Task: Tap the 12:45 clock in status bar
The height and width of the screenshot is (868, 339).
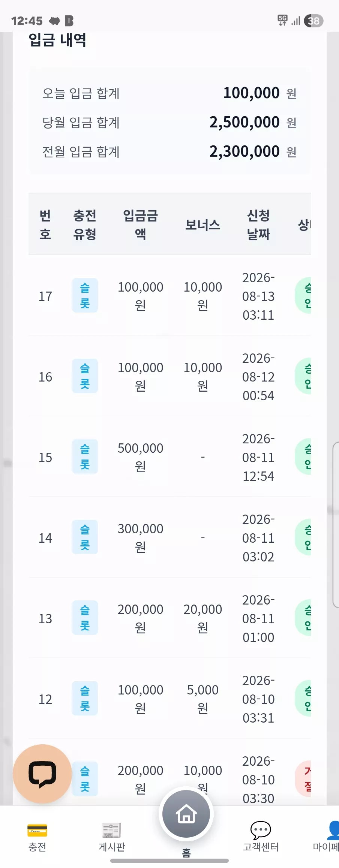Action: (x=27, y=21)
